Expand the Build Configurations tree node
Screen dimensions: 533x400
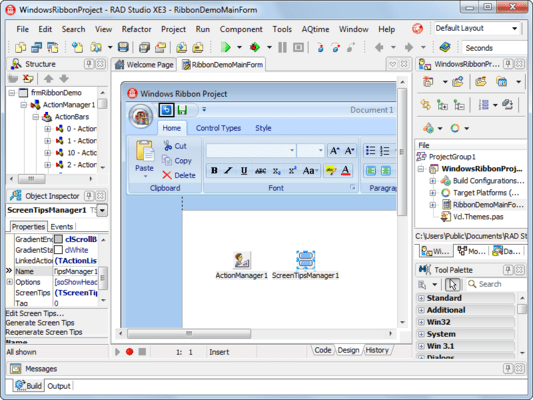pos(433,181)
